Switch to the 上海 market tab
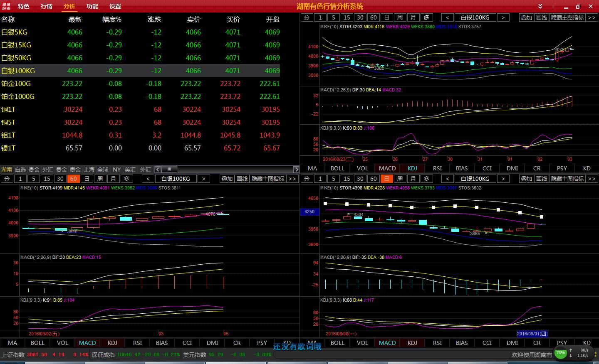Viewport: 599px width, 364px height. (89, 170)
